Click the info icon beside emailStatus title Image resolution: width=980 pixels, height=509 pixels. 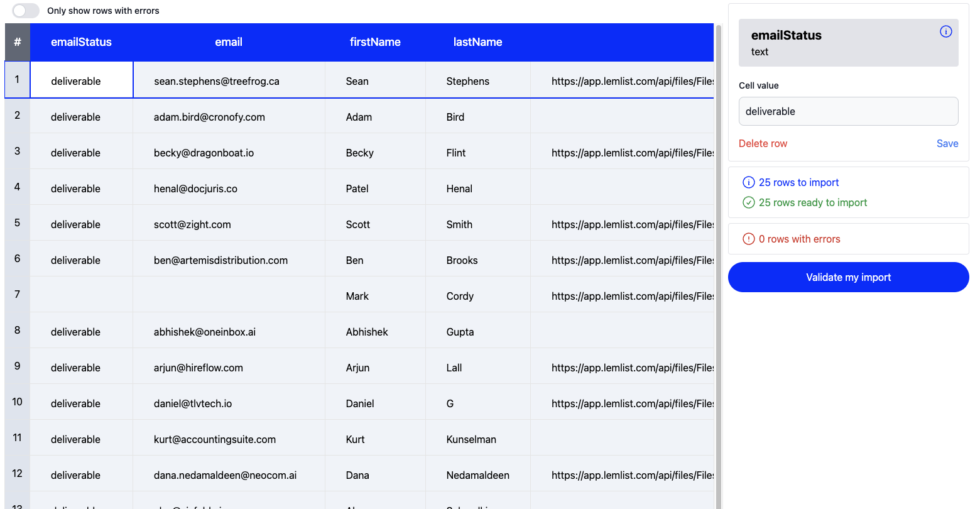tap(945, 31)
